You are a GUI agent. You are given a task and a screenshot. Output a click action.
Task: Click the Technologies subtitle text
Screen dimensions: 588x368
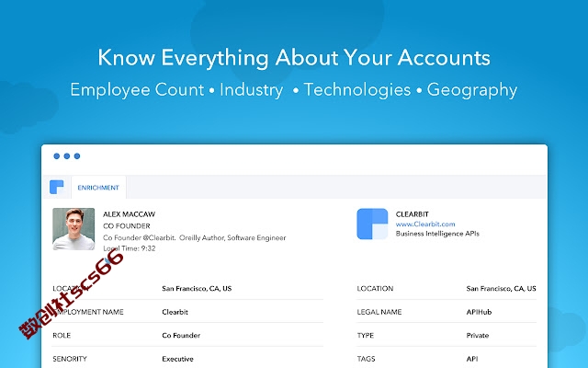357,90
